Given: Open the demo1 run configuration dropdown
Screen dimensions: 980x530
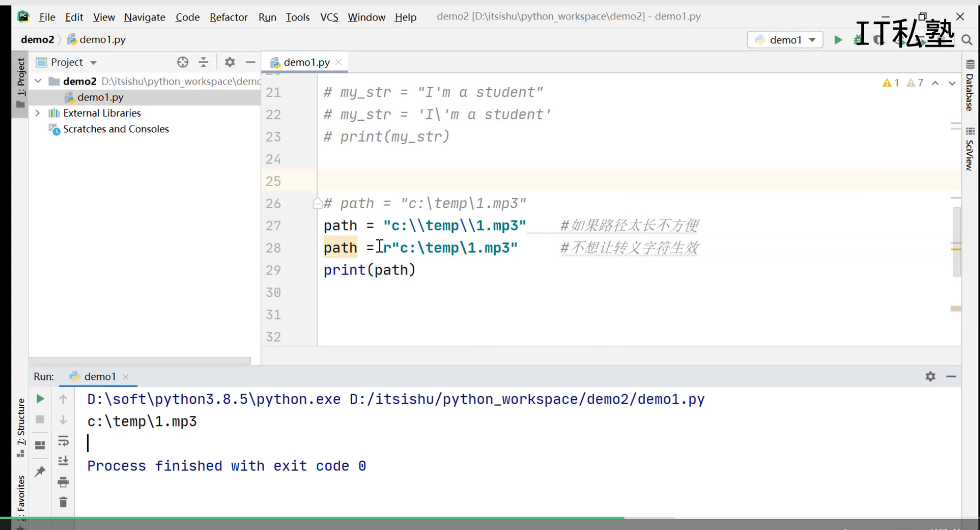Looking at the screenshot, I should (785, 40).
